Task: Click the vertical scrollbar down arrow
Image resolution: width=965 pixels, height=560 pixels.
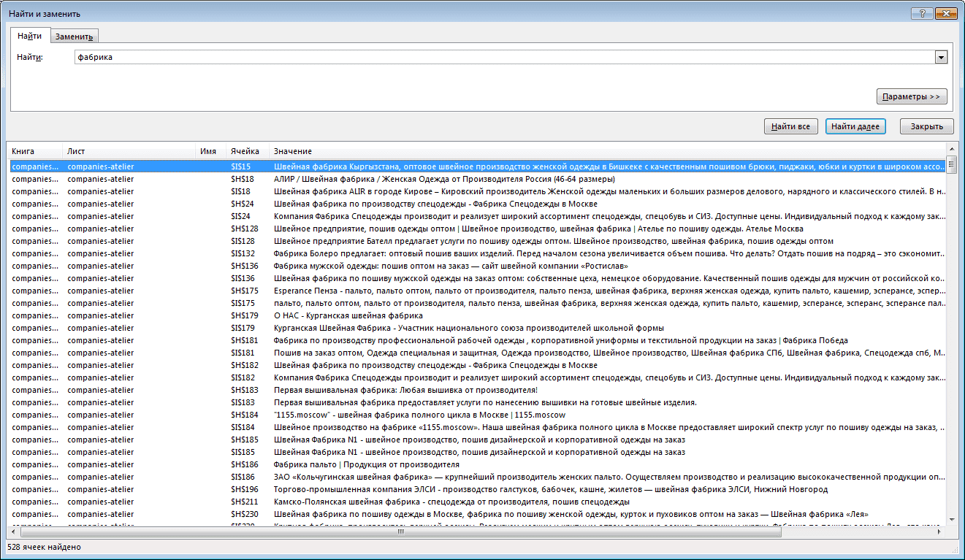Action: click(x=951, y=519)
